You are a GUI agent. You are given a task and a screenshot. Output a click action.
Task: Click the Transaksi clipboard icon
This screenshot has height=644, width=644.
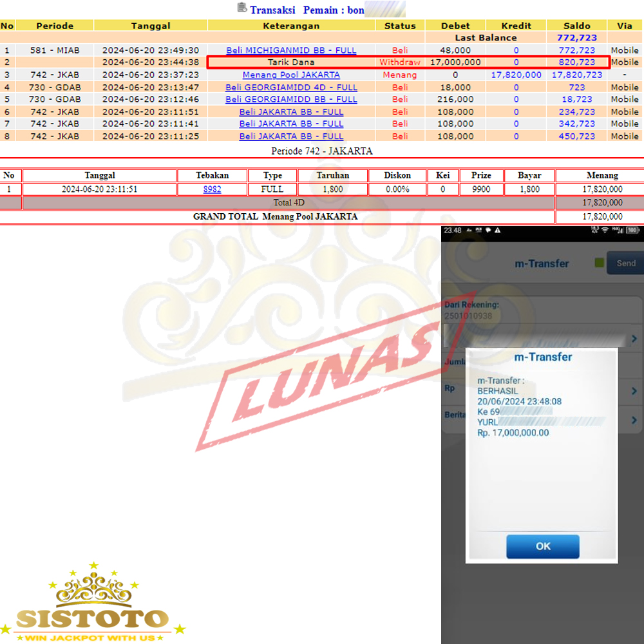[241, 8]
